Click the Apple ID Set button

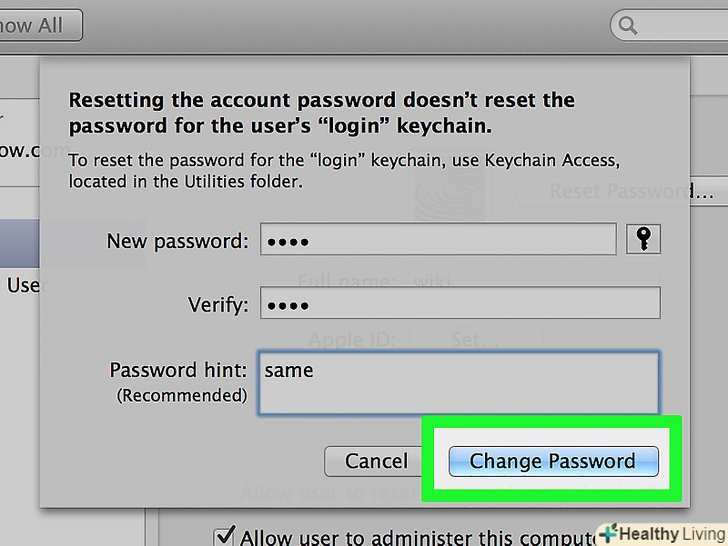coord(475,340)
